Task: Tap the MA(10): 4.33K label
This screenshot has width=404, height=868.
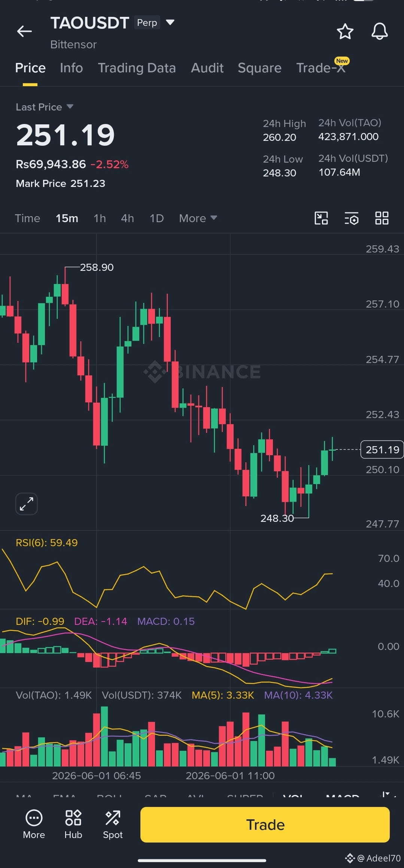Action: (x=298, y=695)
